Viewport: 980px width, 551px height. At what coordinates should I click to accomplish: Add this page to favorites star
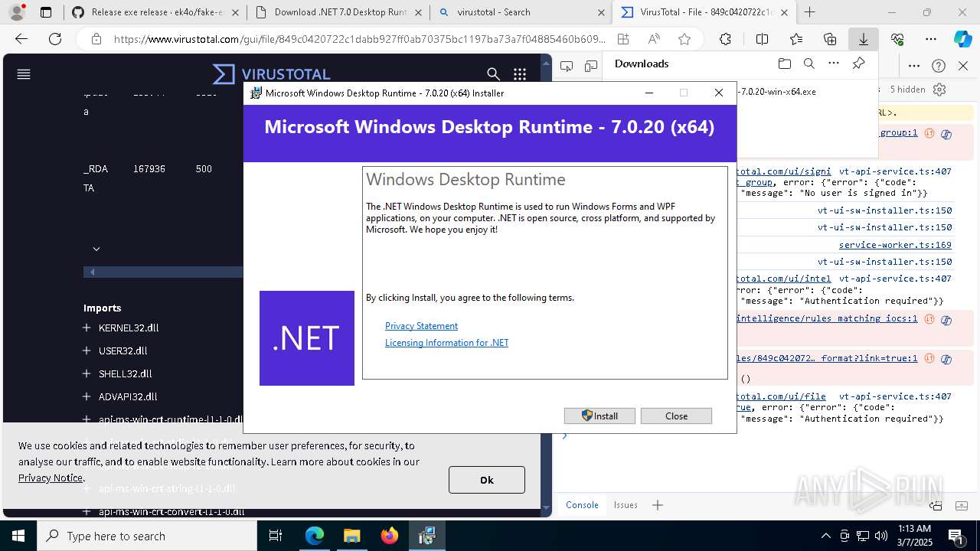684,40
